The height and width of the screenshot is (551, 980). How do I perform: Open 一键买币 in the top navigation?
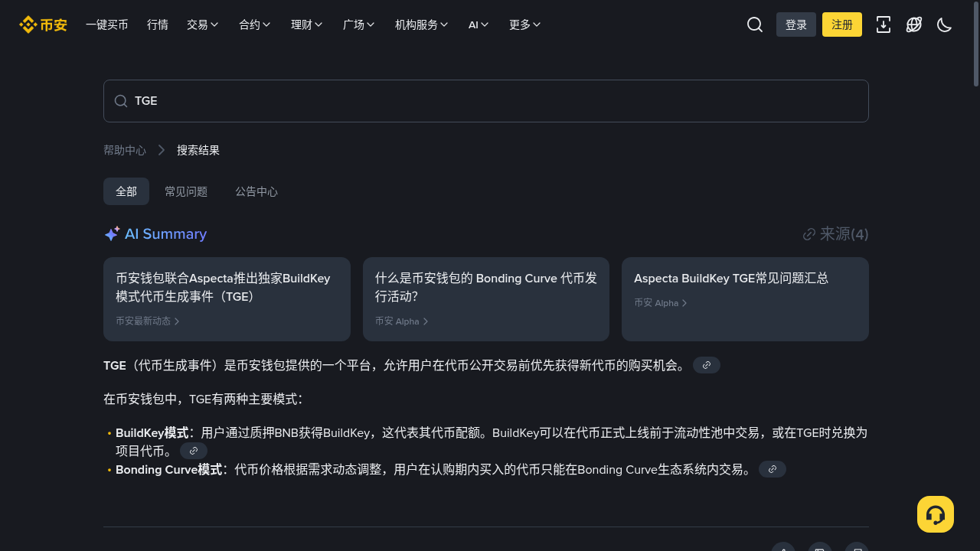(107, 24)
